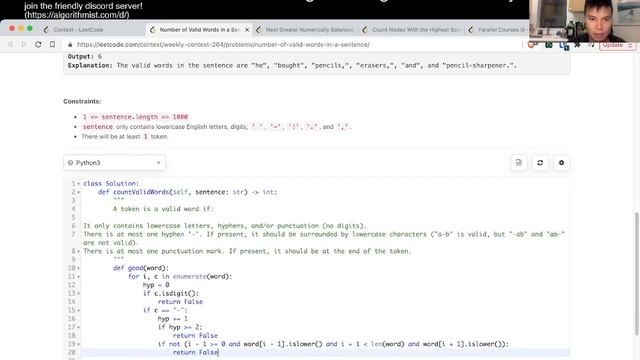This screenshot has height=360, width=640.
Task: Click the yellow macOS minimize window button
Action: pos(21,28)
